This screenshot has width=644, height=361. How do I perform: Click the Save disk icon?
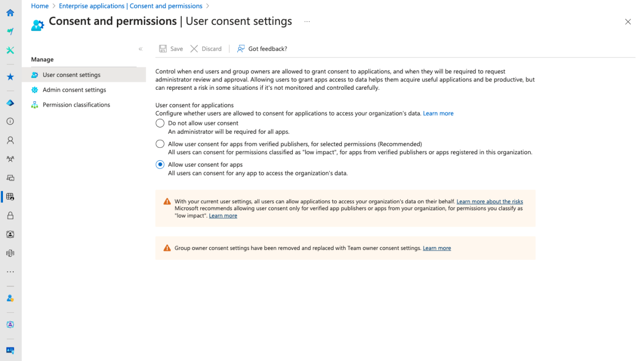coord(163,49)
